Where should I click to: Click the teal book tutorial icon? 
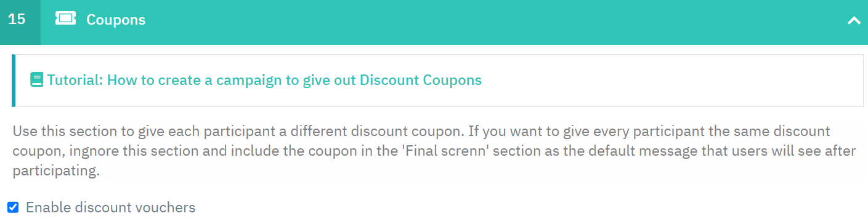(x=37, y=80)
